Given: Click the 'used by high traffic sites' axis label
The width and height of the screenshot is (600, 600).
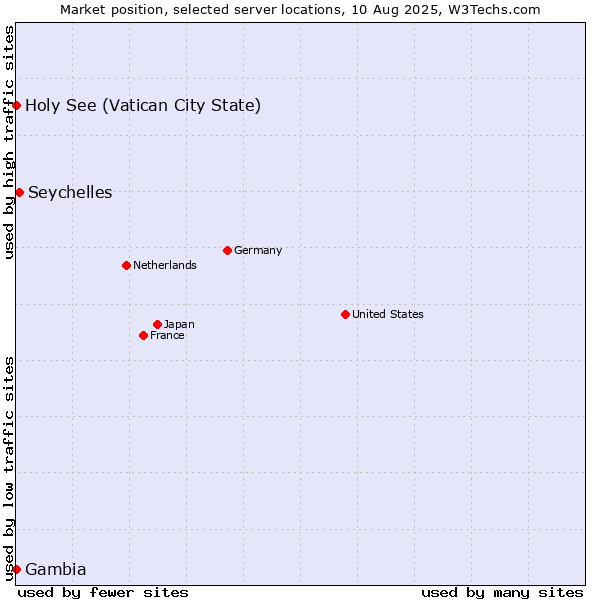Looking at the screenshot, I should pyautogui.click(x=9, y=142).
